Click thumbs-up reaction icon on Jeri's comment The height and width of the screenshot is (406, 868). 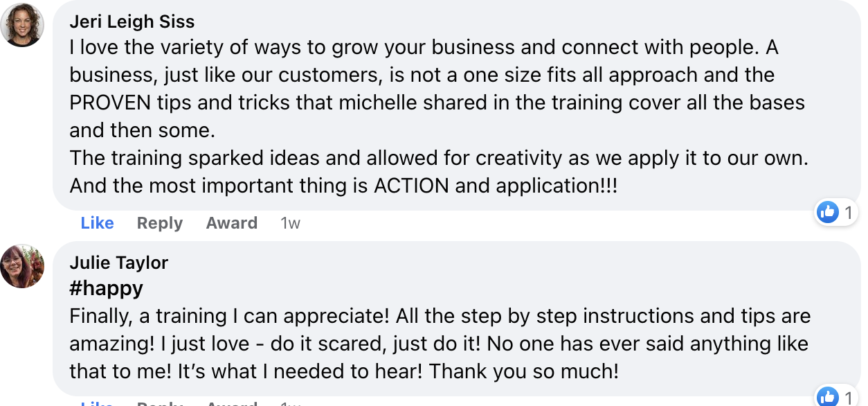tap(828, 212)
